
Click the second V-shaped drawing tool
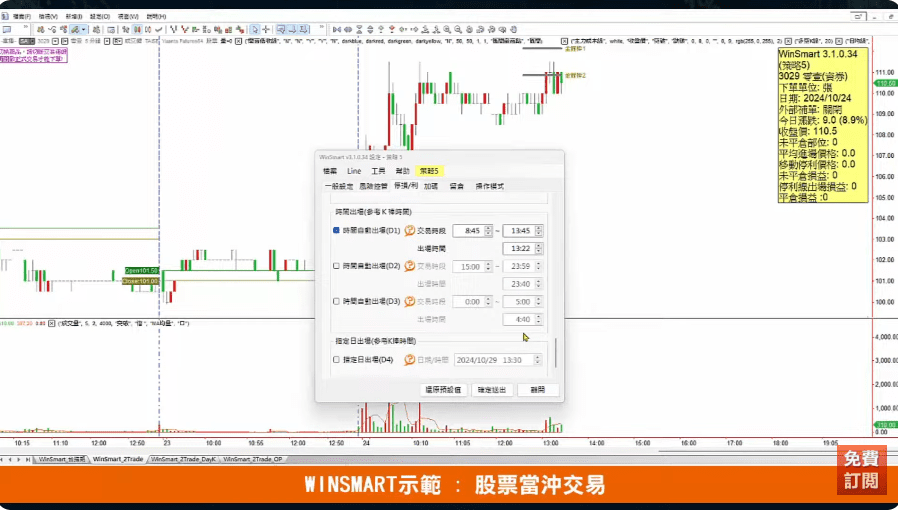pos(184,29)
